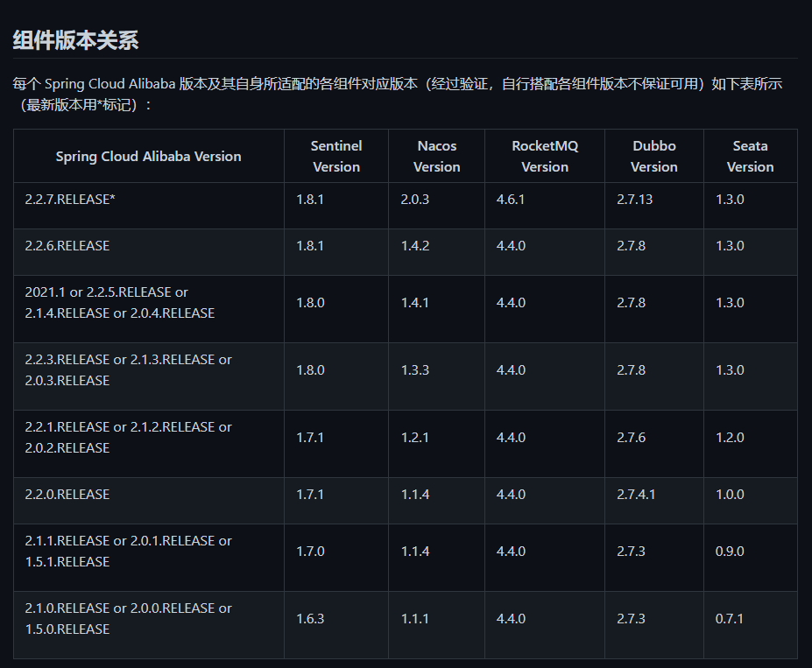Click Dubbo version 2.7.6

pyautogui.click(x=632, y=437)
